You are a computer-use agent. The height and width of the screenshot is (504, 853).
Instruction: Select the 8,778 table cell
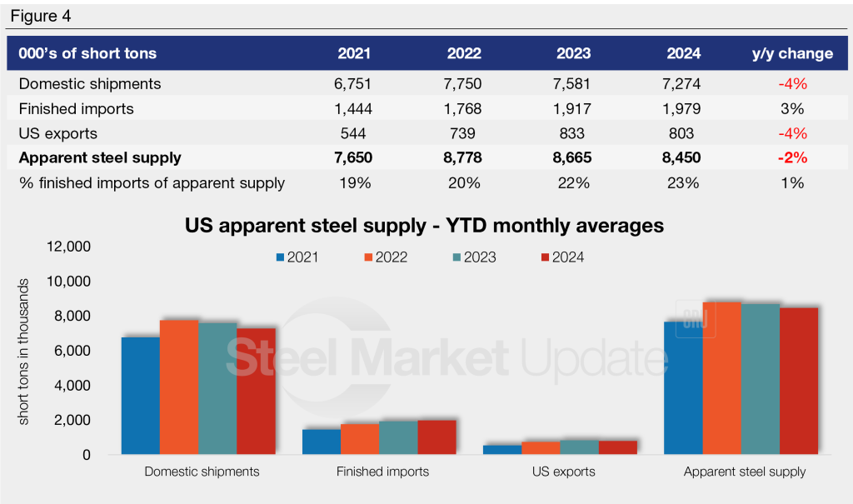464,158
